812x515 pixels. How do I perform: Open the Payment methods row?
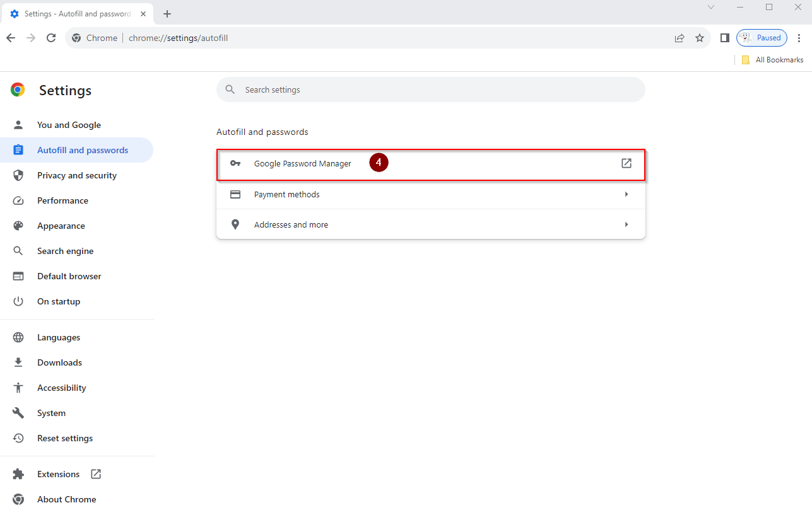431,194
